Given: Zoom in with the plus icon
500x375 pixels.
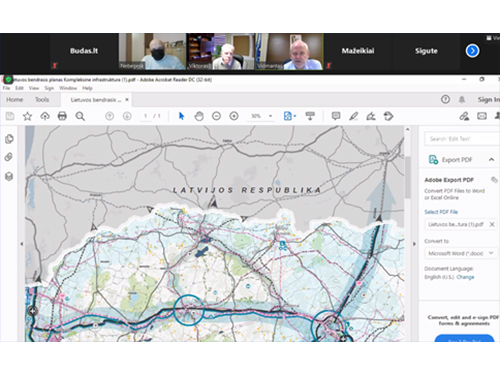Looking at the screenshot, I should [x=234, y=116].
